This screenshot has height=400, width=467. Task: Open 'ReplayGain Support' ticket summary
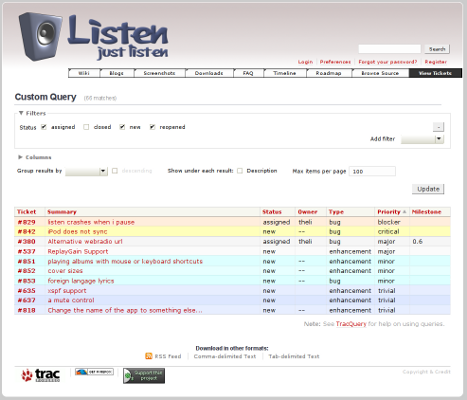click(78, 251)
